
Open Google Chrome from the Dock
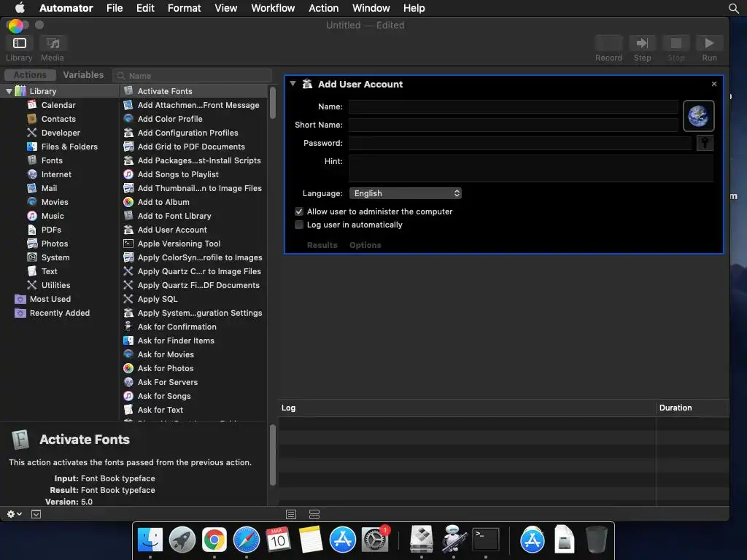[214, 540]
